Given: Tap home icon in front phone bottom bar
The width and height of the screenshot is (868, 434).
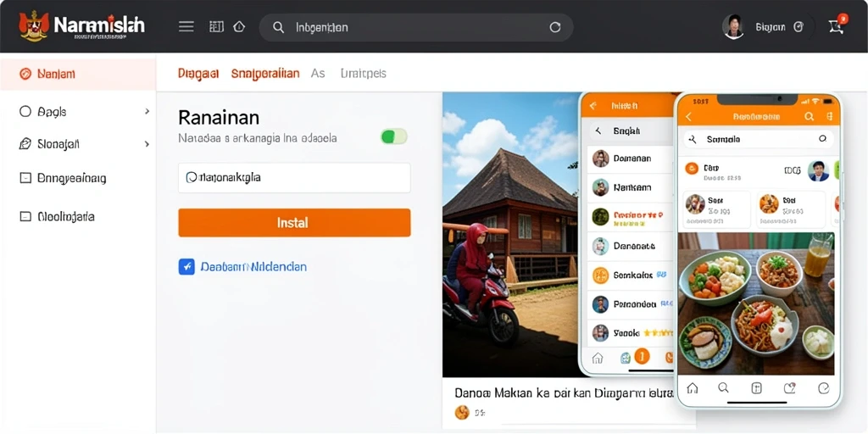Looking at the screenshot, I should (x=692, y=387).
